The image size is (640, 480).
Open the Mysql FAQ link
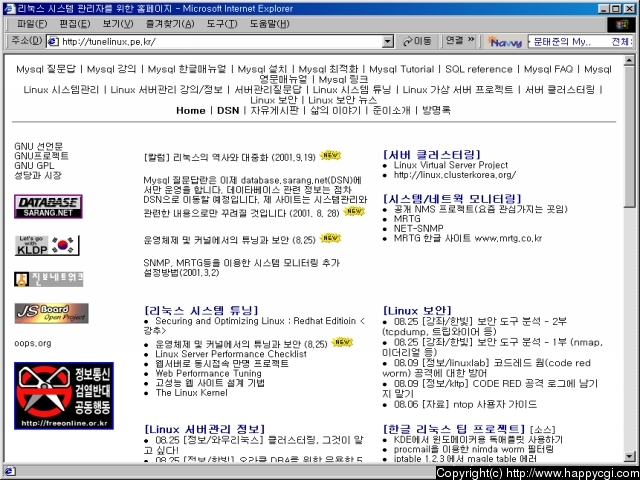548,69
